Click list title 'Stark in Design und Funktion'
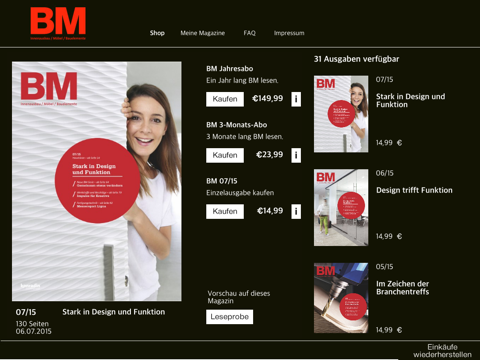The height and width of the screenshot is (360, 480). click(x=410, y=100)
